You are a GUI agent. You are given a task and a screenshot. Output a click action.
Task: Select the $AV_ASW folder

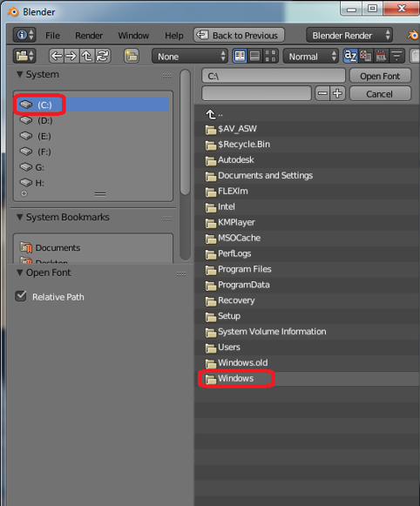pos(307,129)
